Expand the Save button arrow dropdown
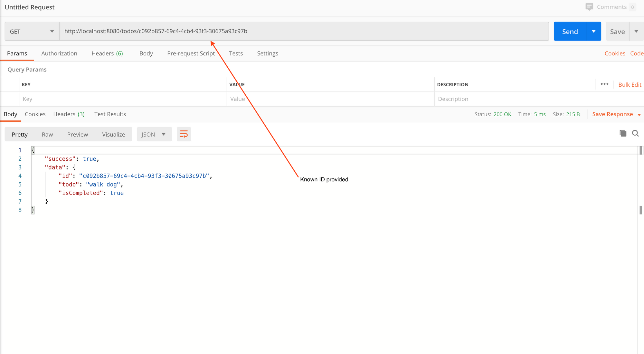The image size is (644, 354). coord(636,32)
